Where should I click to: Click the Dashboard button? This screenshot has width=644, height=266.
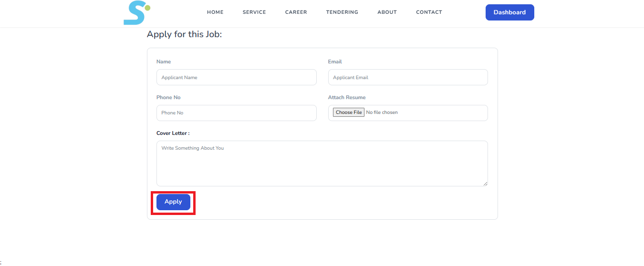509,12
